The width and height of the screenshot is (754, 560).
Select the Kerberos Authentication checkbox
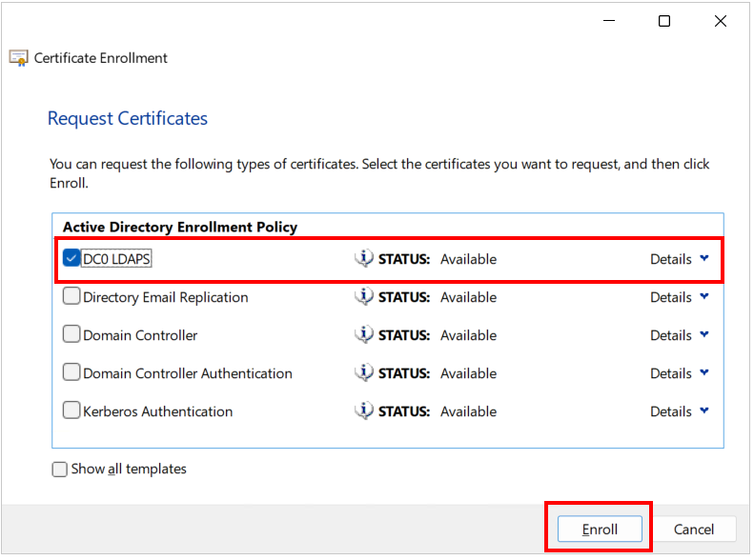(71, 410)
